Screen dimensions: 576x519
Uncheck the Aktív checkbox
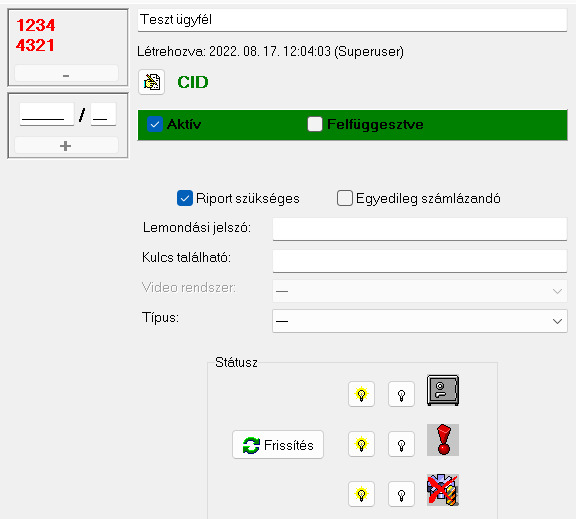[x=155, y=125]
